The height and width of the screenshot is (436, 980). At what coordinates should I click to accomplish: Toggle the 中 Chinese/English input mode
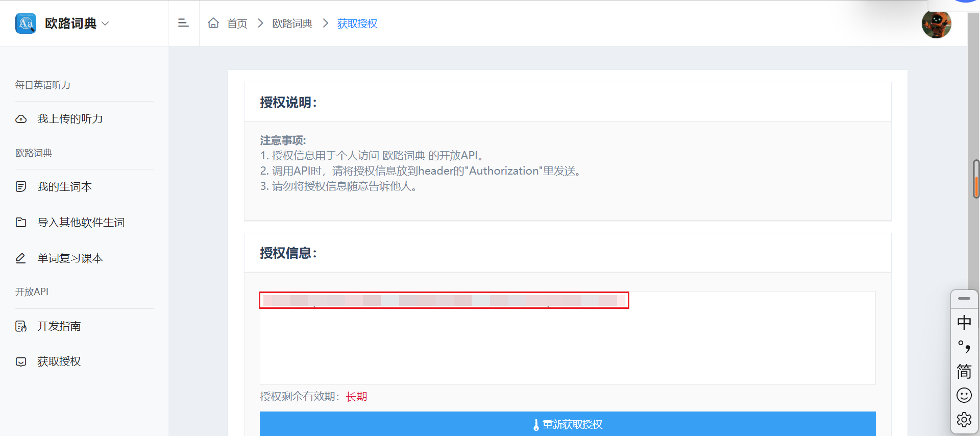964,322
